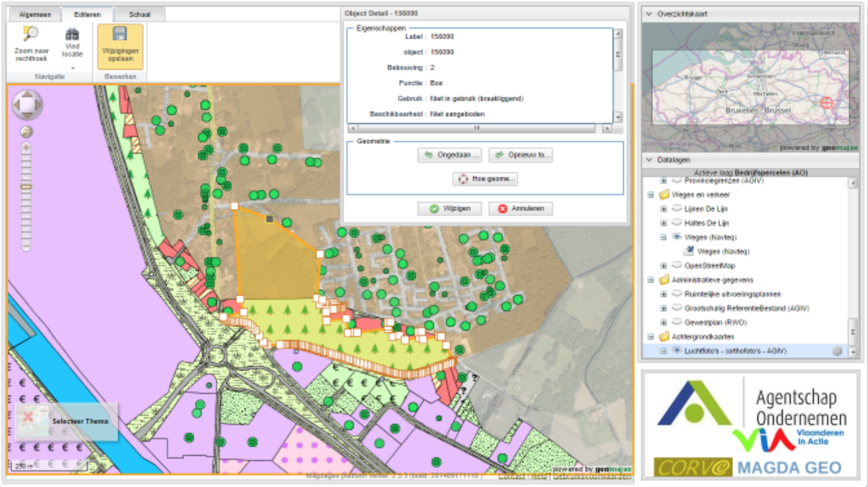Click the Wegen en verkeer folder icon
The image size is (868, 487).
(x=664, y=194)
